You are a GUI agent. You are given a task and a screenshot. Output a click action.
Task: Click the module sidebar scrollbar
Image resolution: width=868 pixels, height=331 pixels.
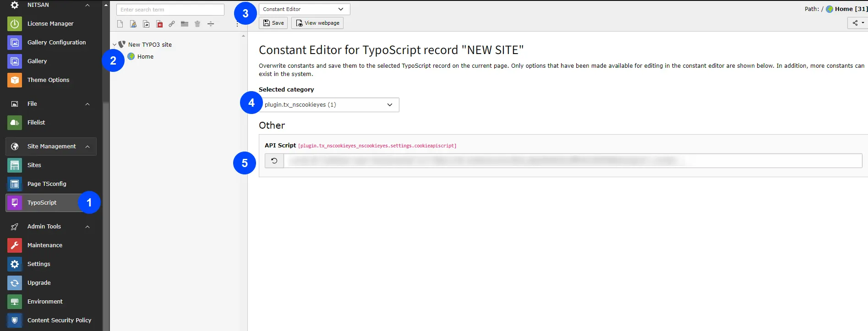(x=106, y=215)
